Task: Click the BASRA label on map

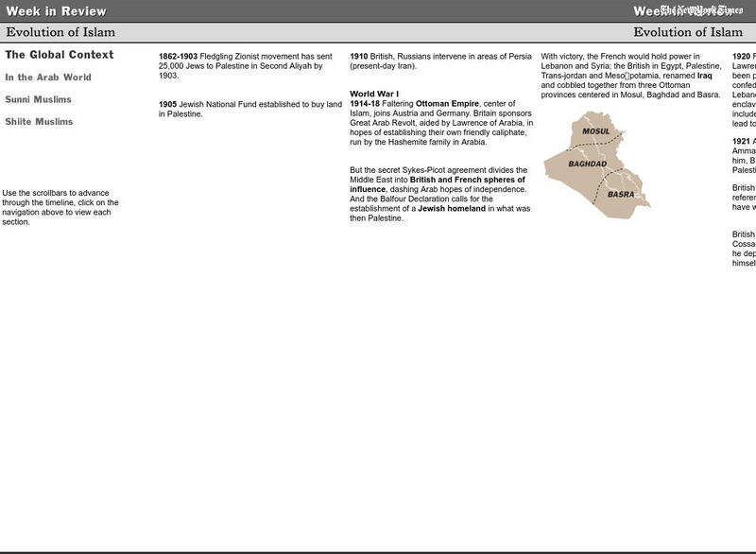Action: [x=621, y=195]
